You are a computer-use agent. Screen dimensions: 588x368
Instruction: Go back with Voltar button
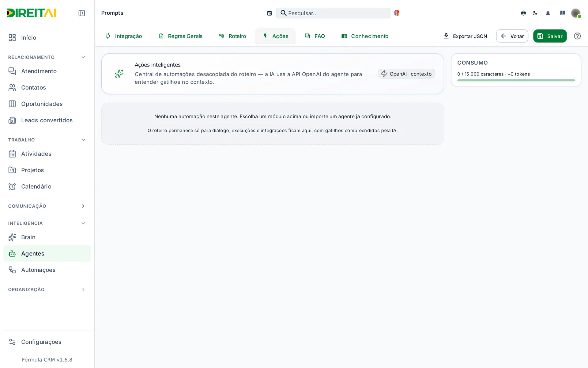coord(512,36)
